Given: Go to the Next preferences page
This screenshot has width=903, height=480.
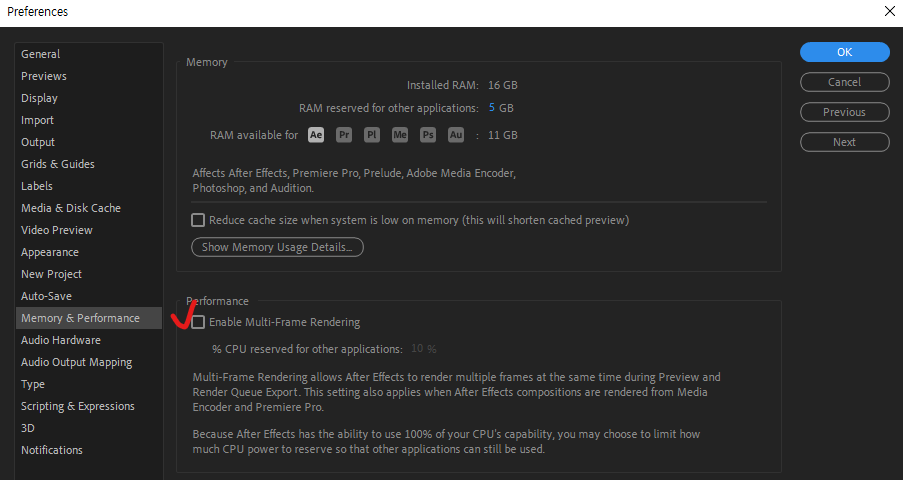Looking at the screenshot, I should coord(844,142).
